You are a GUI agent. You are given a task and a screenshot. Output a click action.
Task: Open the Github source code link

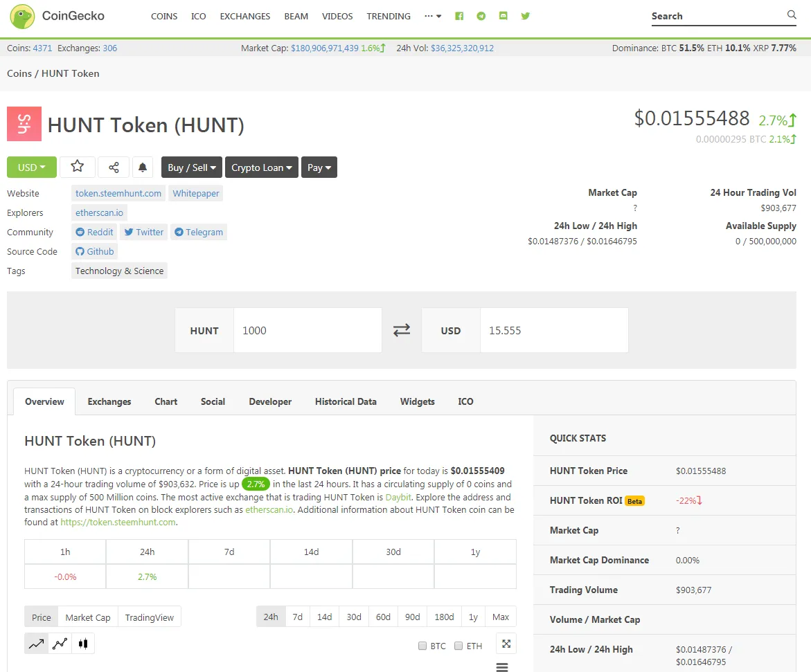point(95,251)
